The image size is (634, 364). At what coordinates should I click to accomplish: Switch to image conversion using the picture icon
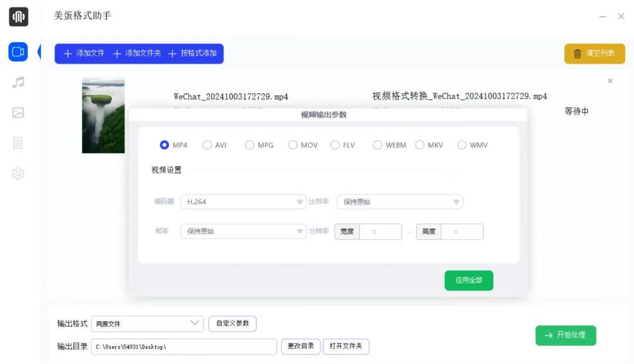click(x=18, y=113)
